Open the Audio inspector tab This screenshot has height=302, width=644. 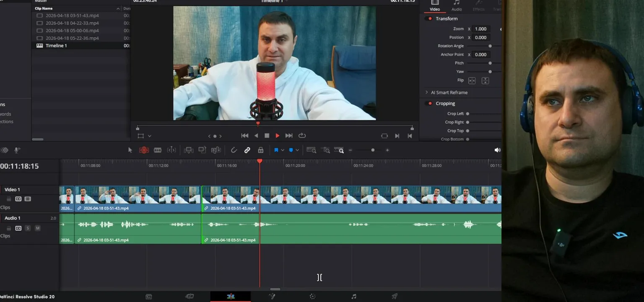coord(457,5)
